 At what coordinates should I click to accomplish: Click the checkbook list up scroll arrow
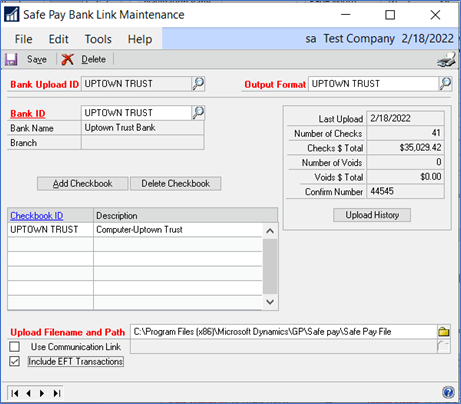pos(270,231)
